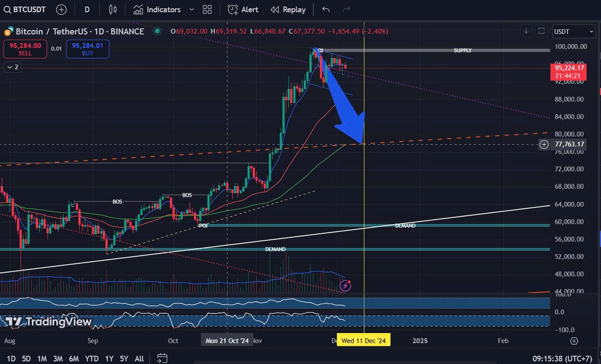Open symbol search for BTCUSDT
This screenshot has width=601, height=364.
point(24,10)
